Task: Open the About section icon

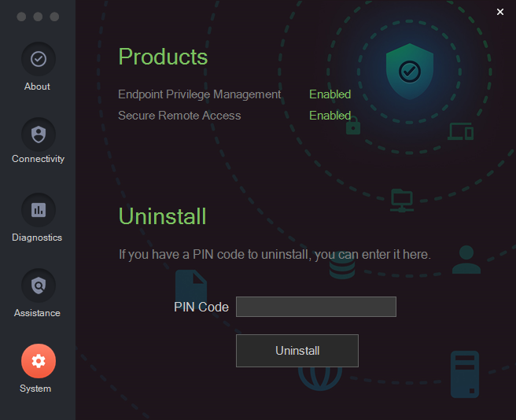Action: pyautogui.click(x=39, y=59)
